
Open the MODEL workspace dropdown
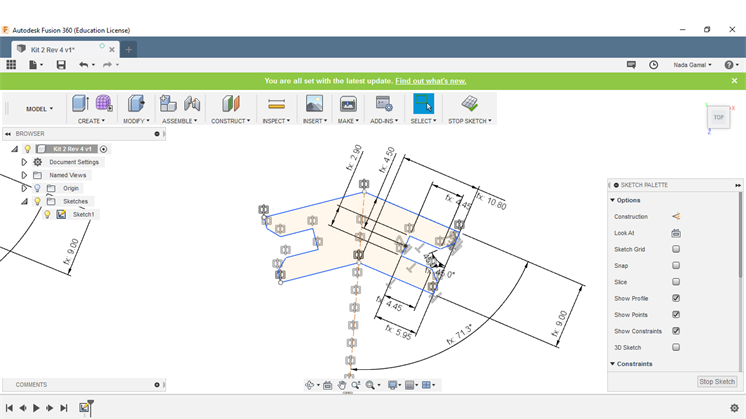39,109
